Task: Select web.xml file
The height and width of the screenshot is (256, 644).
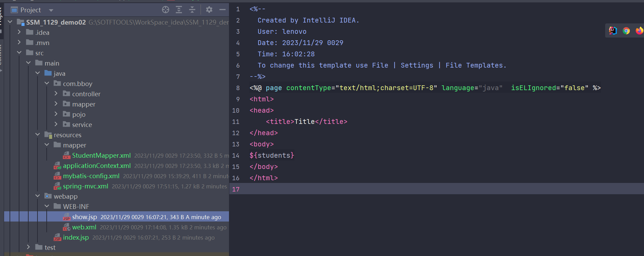Action: click(84, 227)
